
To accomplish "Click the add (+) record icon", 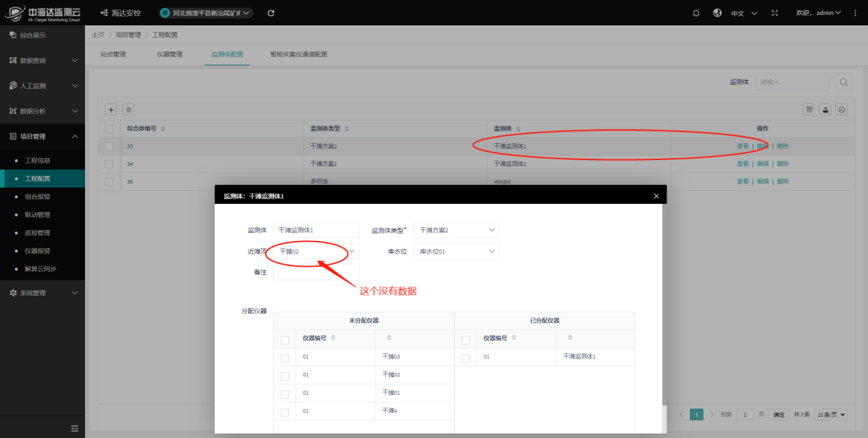I will pos(110,109).
